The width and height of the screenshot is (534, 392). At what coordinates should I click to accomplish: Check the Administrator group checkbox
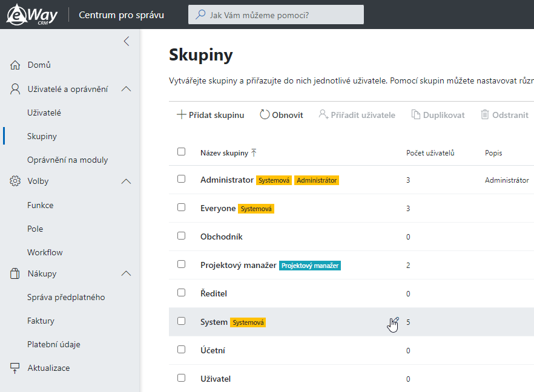point(181,179)
